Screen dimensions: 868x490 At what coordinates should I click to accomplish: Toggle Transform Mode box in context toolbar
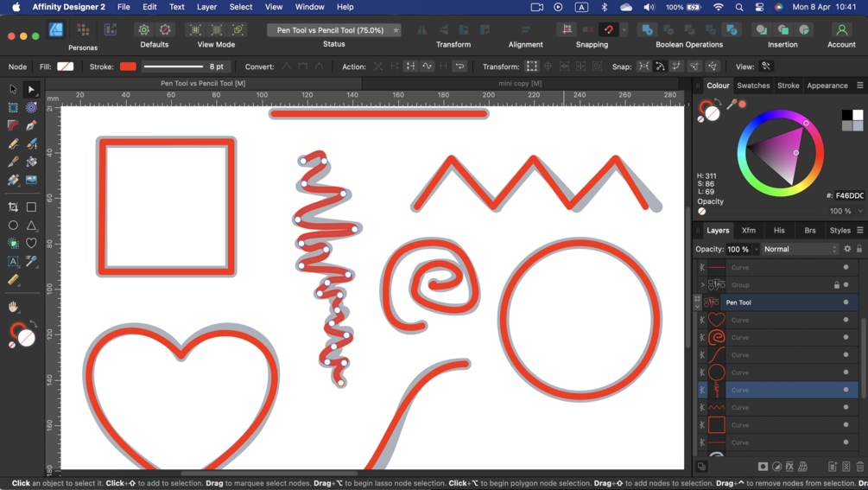pyautogui.click(x=531, y=67)
